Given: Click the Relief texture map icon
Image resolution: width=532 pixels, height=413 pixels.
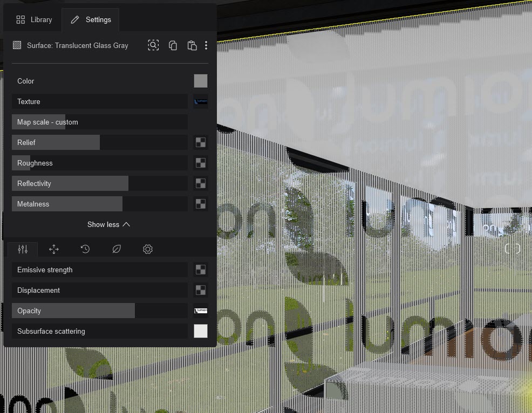Looking at the screenshot, I should [201, 142].
